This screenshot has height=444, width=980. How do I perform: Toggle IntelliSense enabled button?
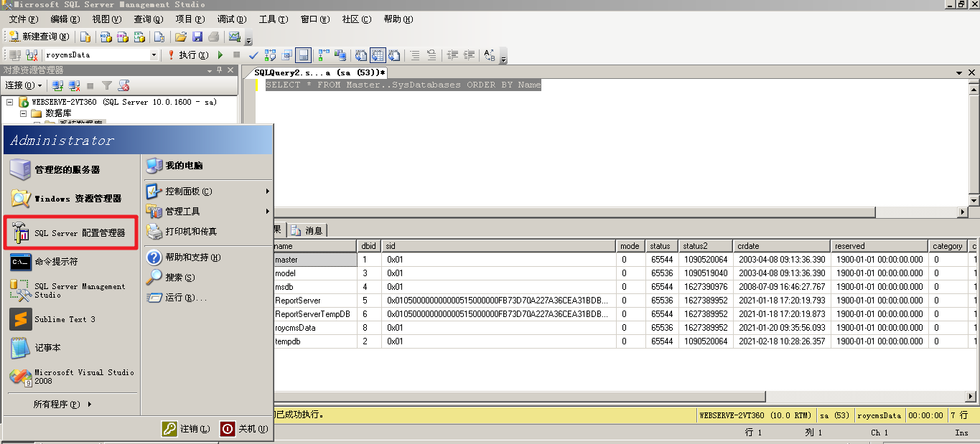[303, 55]
